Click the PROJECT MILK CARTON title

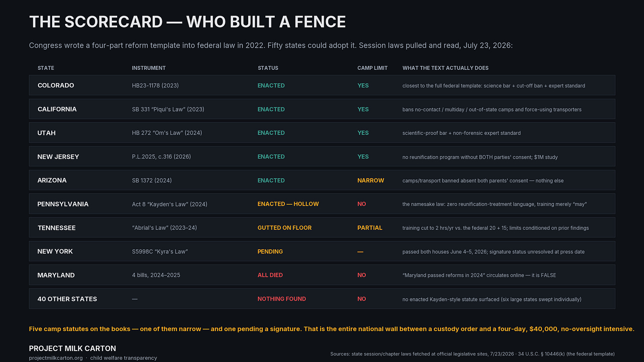(x=73, y=348)
